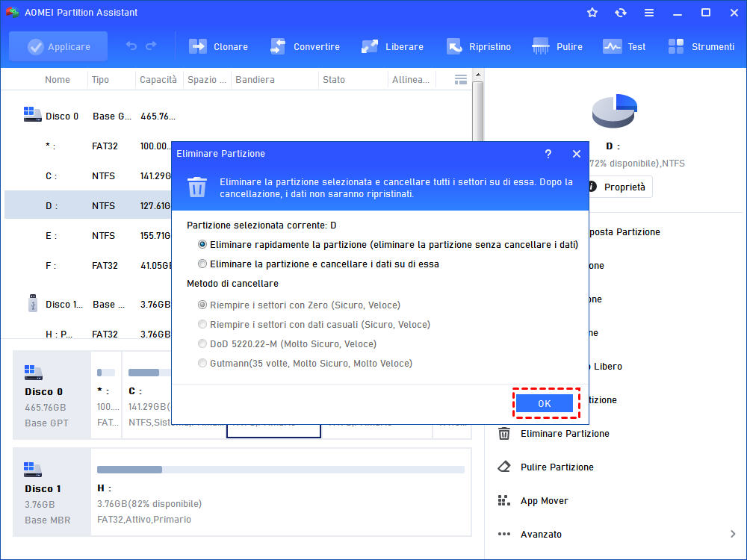The width and height of the screenshot is (747, 560).
Task: Click the eraser icon beside Pulire Partizione
Action: click(504, 467)
